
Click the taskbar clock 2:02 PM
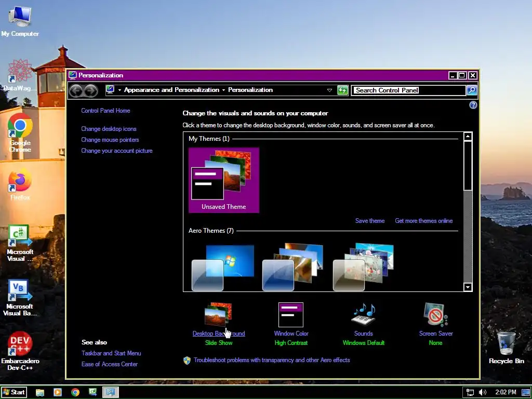(506, 393)
